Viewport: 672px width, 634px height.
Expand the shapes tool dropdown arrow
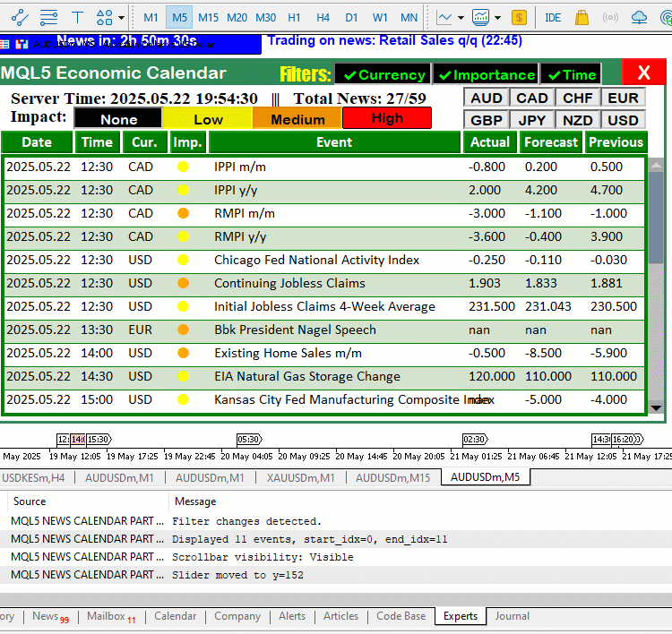121,18
